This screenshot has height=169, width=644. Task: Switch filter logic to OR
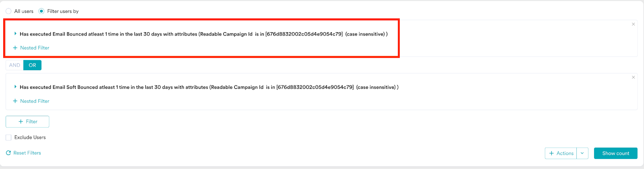pyautogui.click(x=32, y=65)
